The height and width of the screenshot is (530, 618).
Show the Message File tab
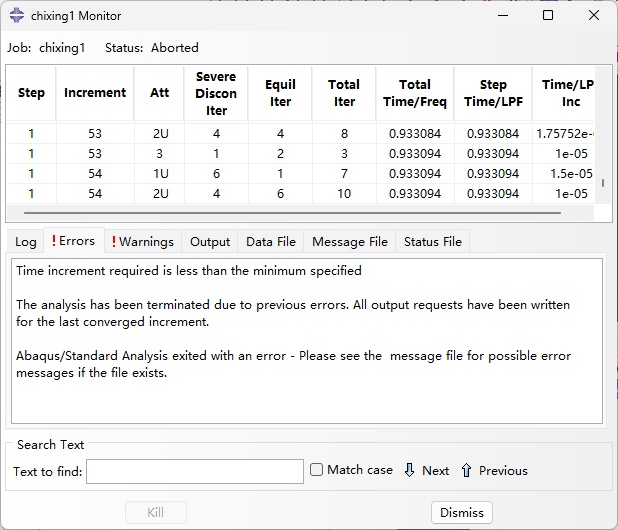pyautogui.click(x=350, y=241)
